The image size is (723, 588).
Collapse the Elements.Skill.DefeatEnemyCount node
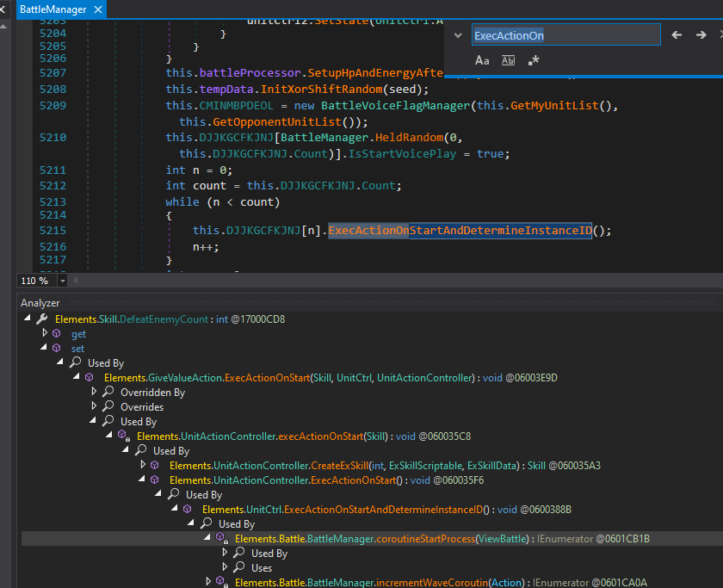point(28,319)
